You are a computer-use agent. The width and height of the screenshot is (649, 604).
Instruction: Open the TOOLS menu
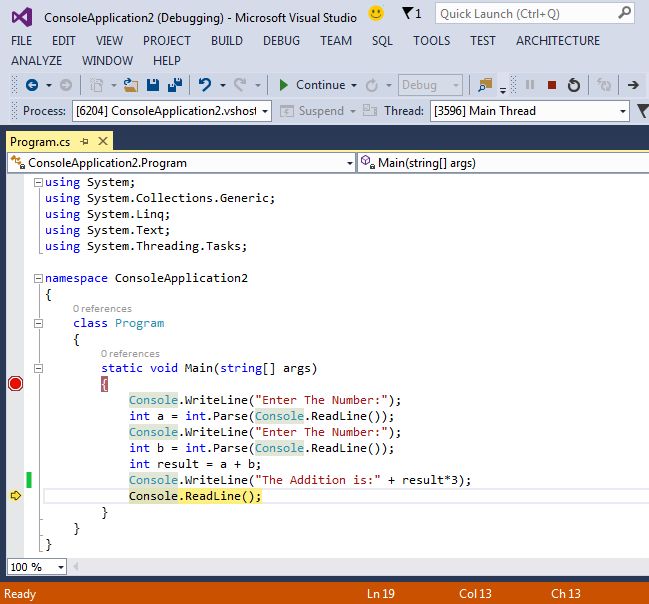click(432, 41)
